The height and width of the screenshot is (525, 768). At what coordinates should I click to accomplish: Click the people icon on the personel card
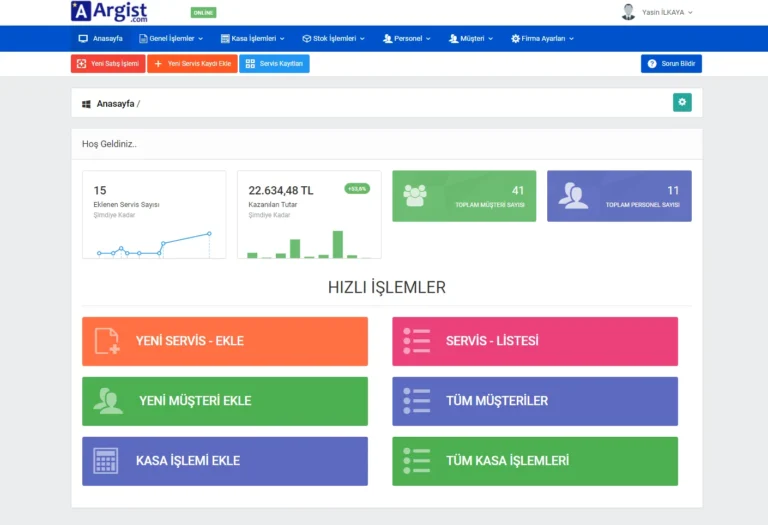tap(573, 195)
